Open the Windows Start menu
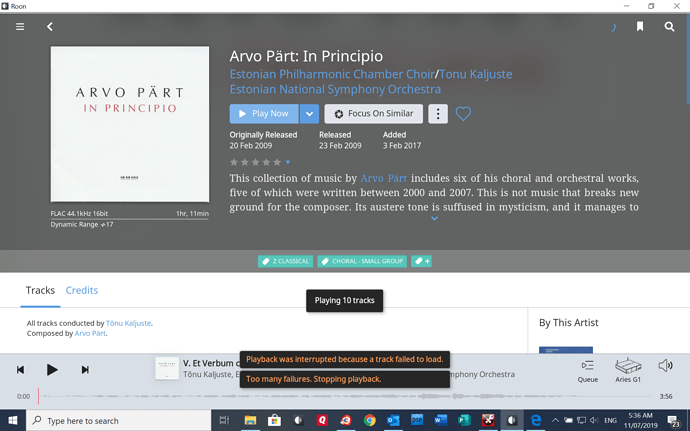Viewport: 690px width, 431px height. pos(13,420)
